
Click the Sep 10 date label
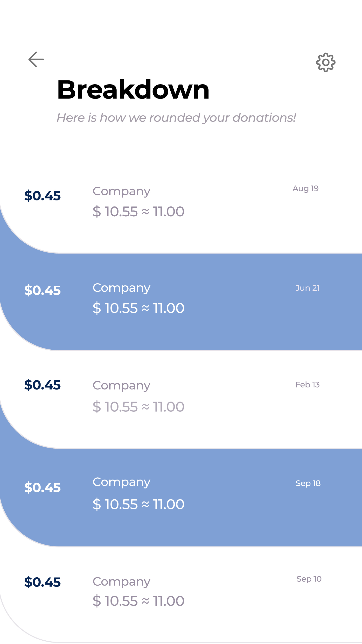coord(309,579)
